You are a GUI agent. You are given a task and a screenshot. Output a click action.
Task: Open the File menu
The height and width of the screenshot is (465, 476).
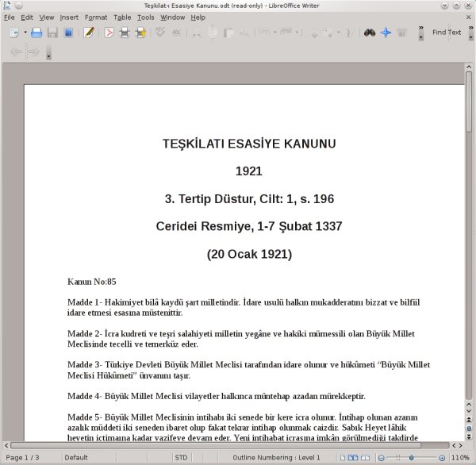click(9, 17)
